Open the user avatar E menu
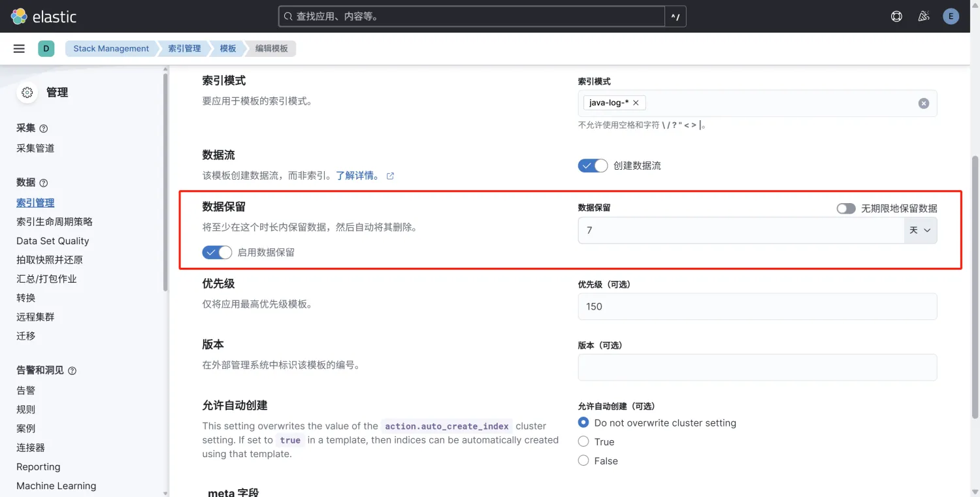 click(951, 16)
